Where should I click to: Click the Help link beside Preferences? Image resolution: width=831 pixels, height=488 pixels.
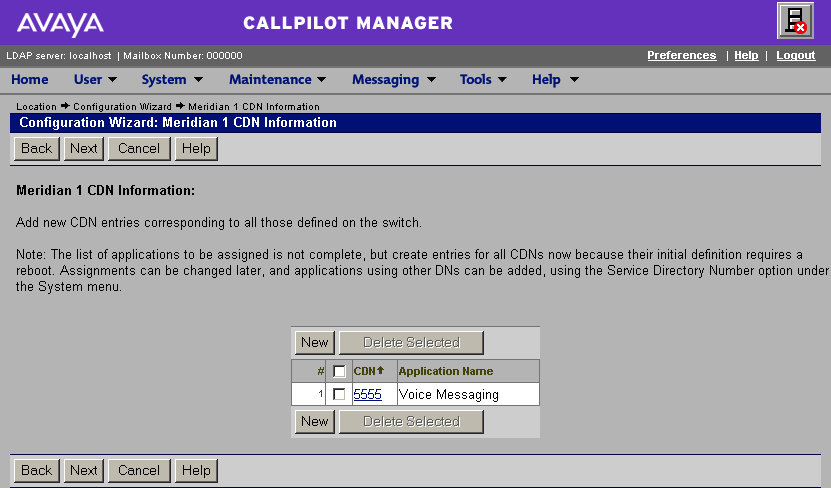[746, 55]
